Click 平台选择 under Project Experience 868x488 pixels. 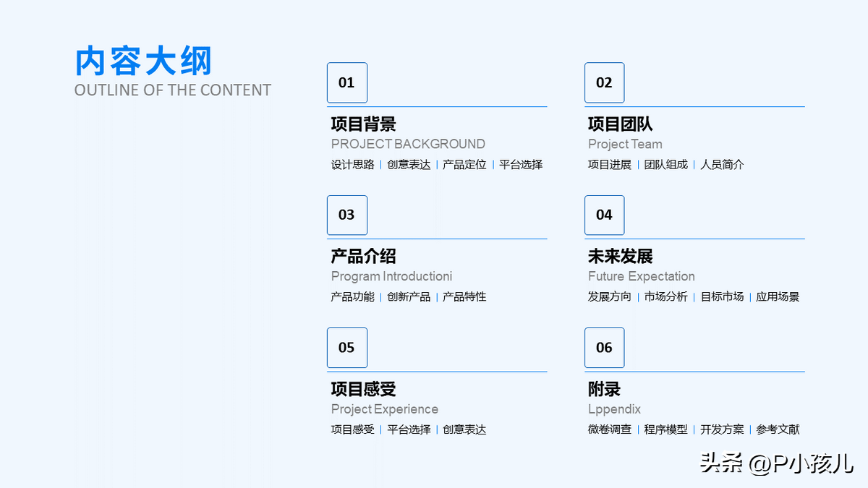tap(409, 429)
